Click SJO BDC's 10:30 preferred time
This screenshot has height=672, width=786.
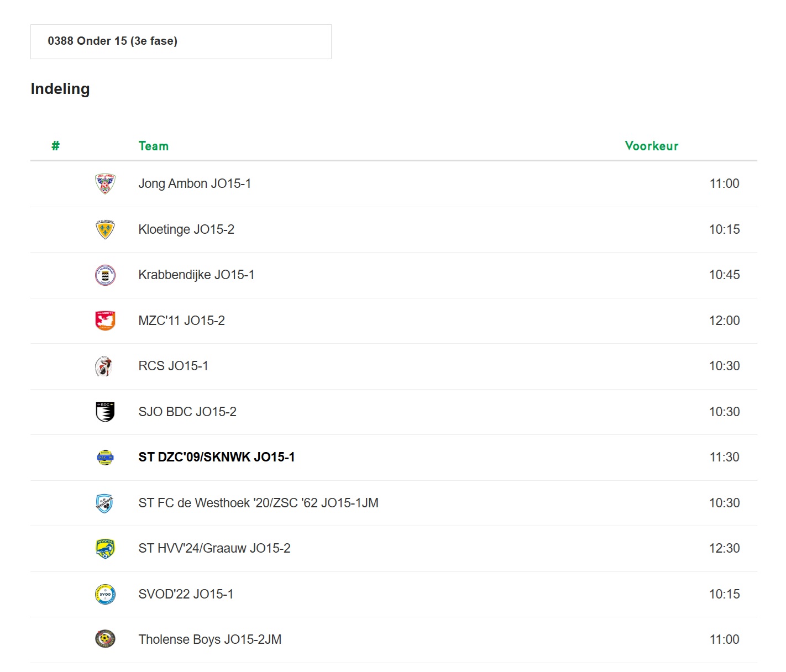click(724, 412)
